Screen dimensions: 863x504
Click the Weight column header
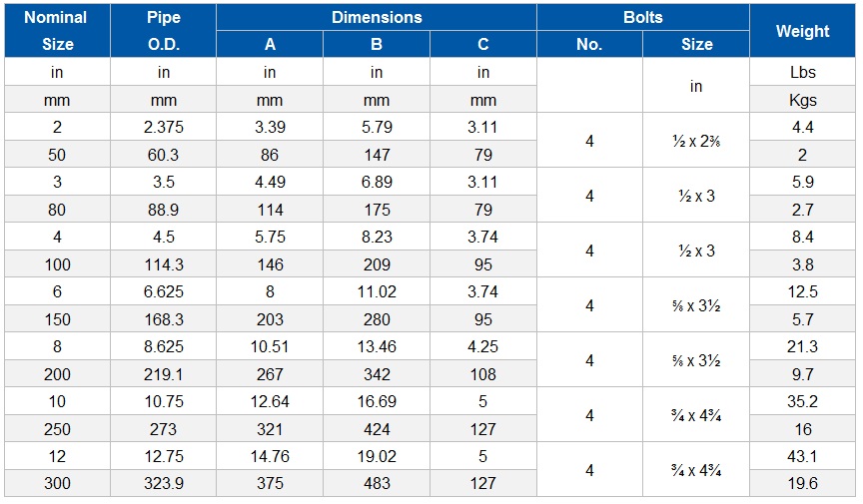pyautogui.click(x=802, y=31)
